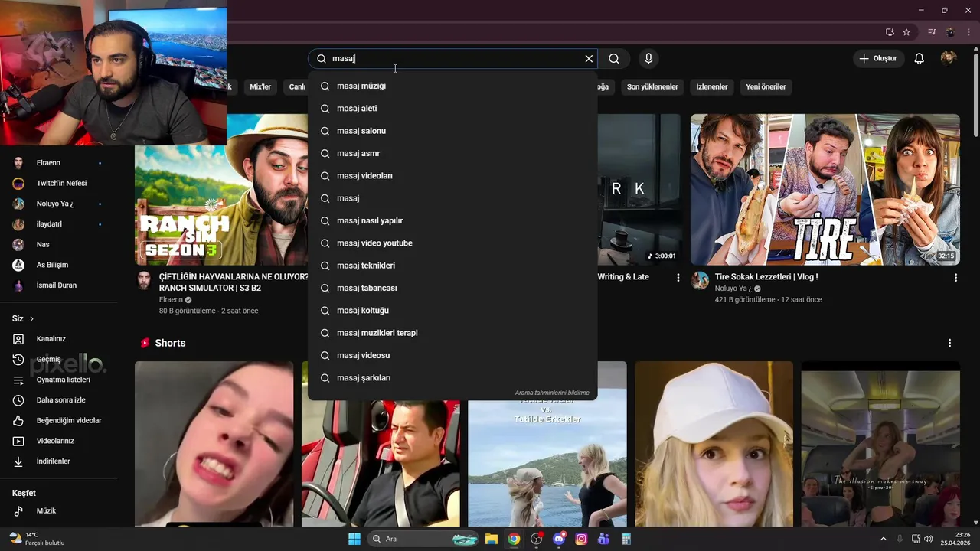The image size is (980, 551).
Task: Open the Ranch Sim Sezon 3 thumbnail
Action: (221, 205)
